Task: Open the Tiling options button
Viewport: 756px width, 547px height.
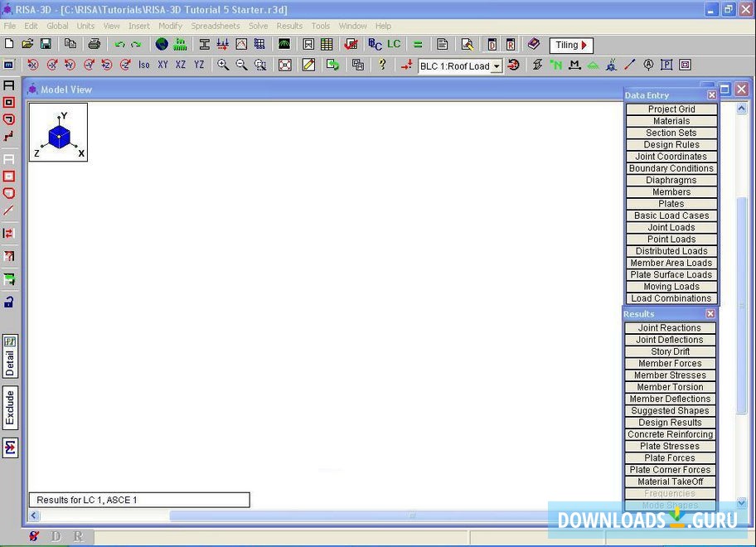Action: (571, 46)
